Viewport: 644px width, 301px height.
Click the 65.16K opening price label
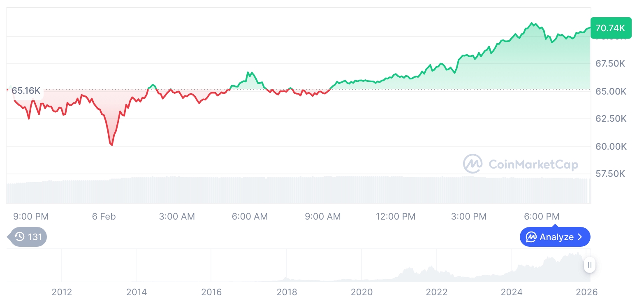[x=25, y=90]
